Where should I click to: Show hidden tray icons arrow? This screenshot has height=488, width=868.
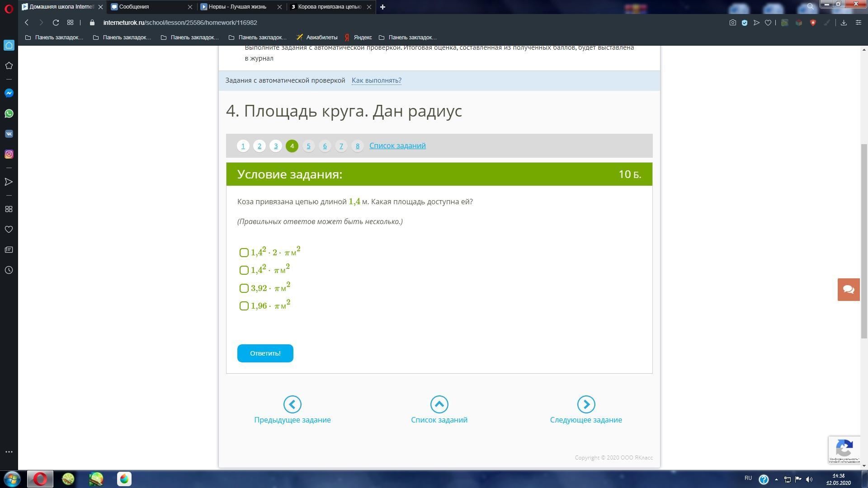click(x=776, y=479)
